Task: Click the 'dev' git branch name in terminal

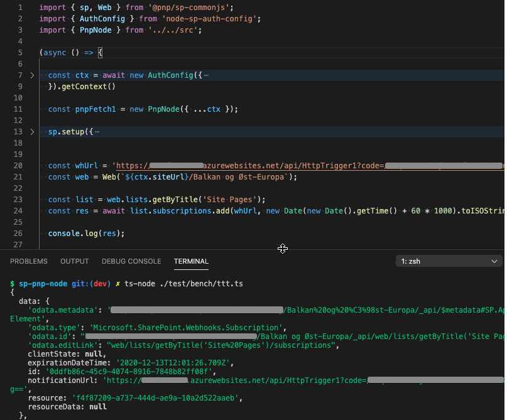Action: point(101,284)
